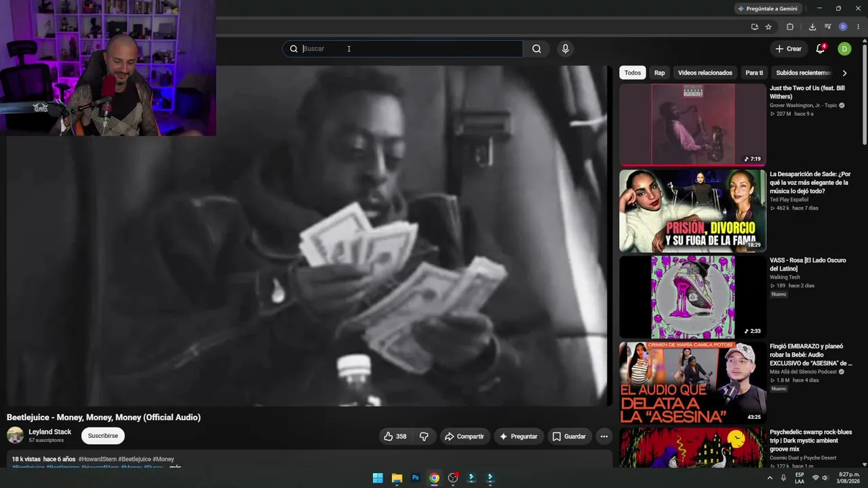Open OBS Studio from the taskbar
This screenshot has height=488, width=868.
coord(453,478)
